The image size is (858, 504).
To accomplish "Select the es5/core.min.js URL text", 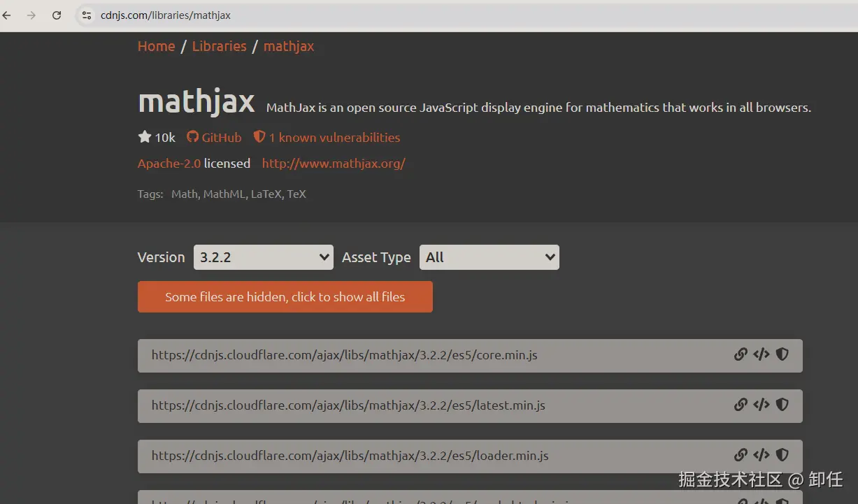I will pos(345,355).
